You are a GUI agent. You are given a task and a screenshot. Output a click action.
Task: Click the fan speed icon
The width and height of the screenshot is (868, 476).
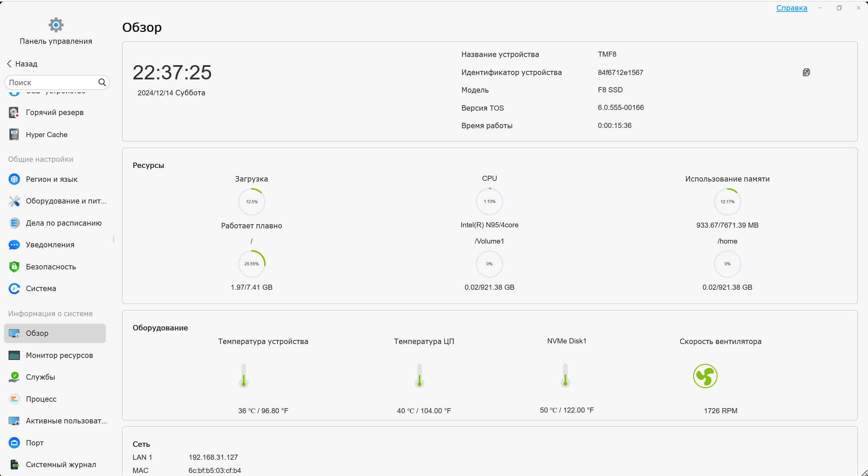(705, 376)
